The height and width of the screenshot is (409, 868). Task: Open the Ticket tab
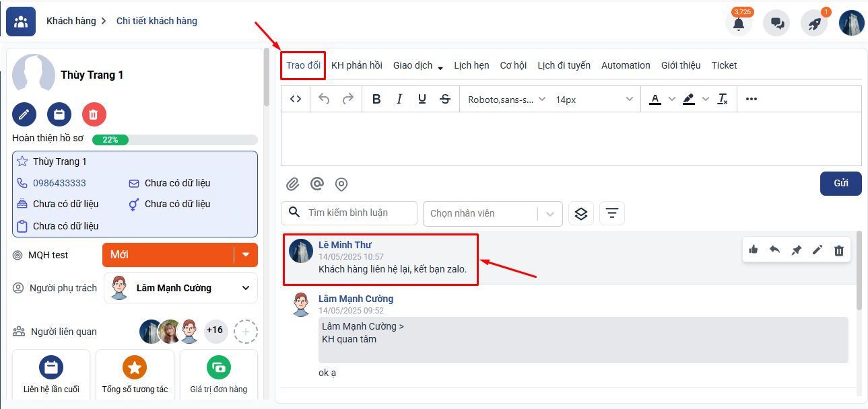[x=724, y=65]
